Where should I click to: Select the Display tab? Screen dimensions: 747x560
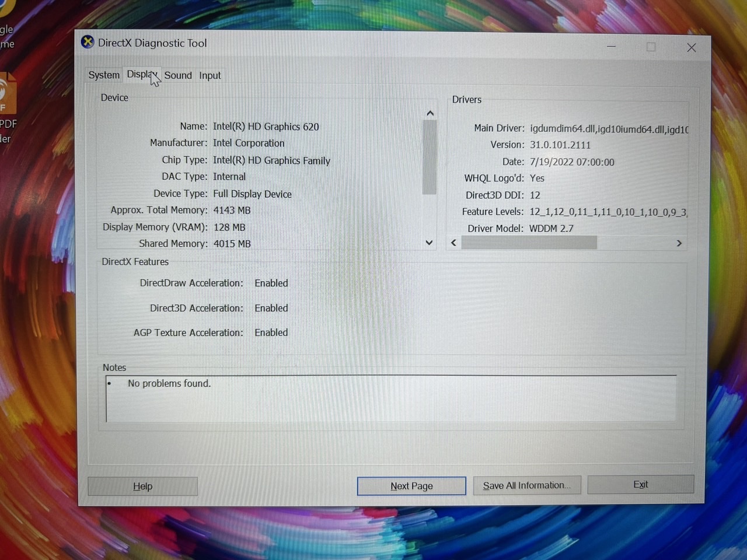142,75
